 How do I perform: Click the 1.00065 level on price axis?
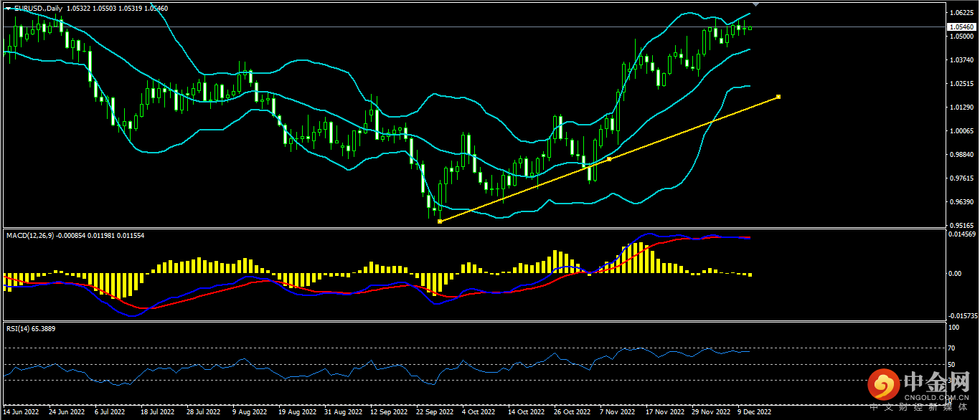click(960, 130)
